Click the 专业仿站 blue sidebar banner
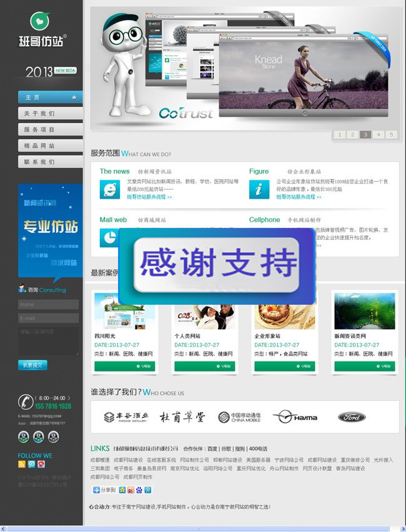 (50, 230)
